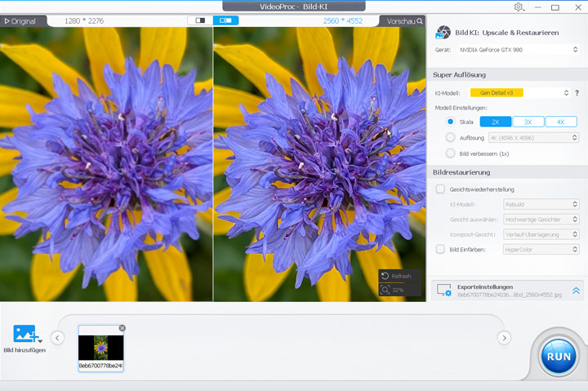Open the KI-Modell Gen Detail v3 dropdown
588x391 pixels.
(519, 92)
